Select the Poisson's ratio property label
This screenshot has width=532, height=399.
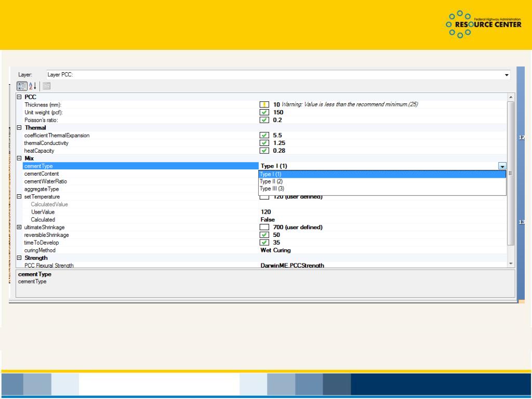coord(41,120)
